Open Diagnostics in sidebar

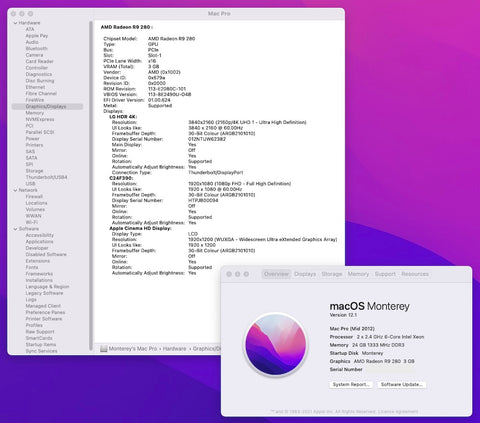coord(39,74)
